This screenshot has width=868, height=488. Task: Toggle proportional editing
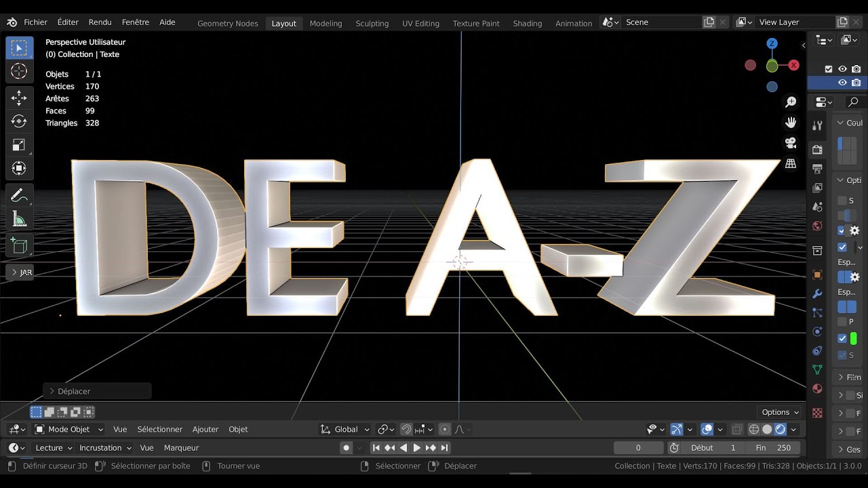click(x=444, y=429)
